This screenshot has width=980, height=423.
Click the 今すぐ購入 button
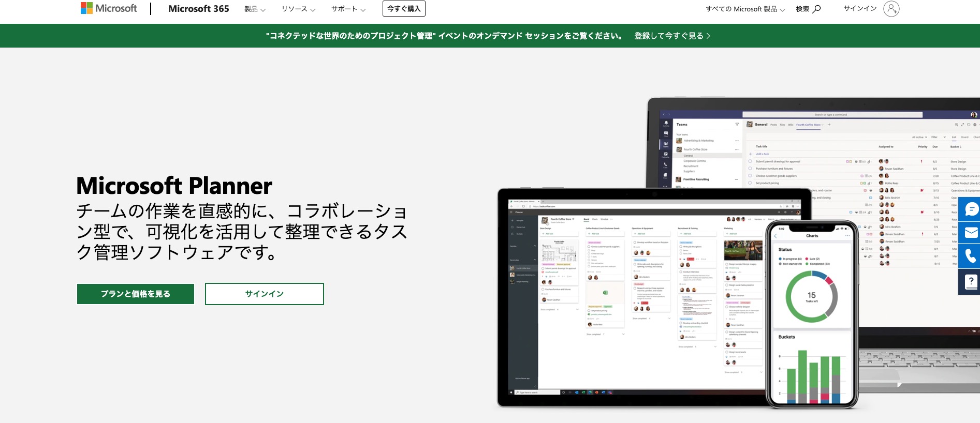(404, 9)
